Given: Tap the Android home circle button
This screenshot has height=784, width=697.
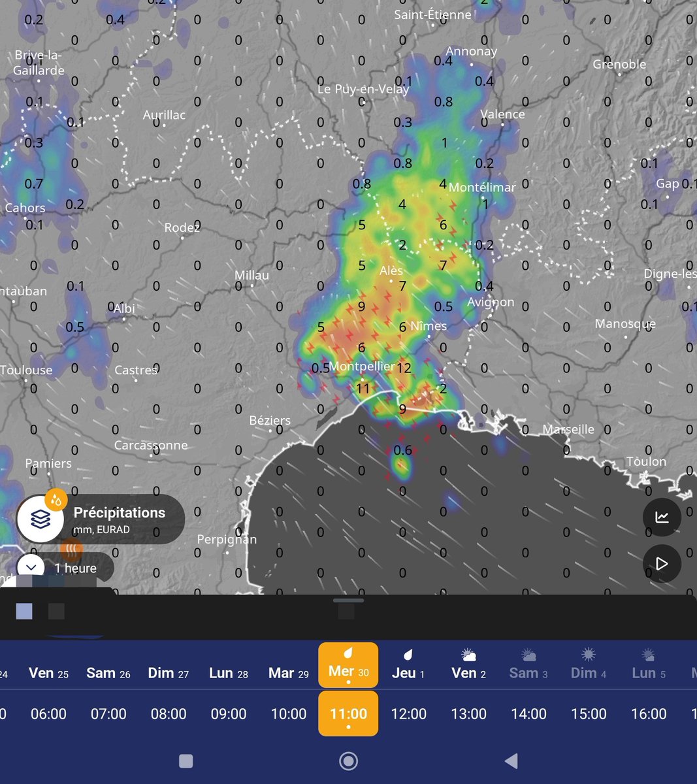Looking at the screenshot, I should pyautogui.click(x=348, y=760).
